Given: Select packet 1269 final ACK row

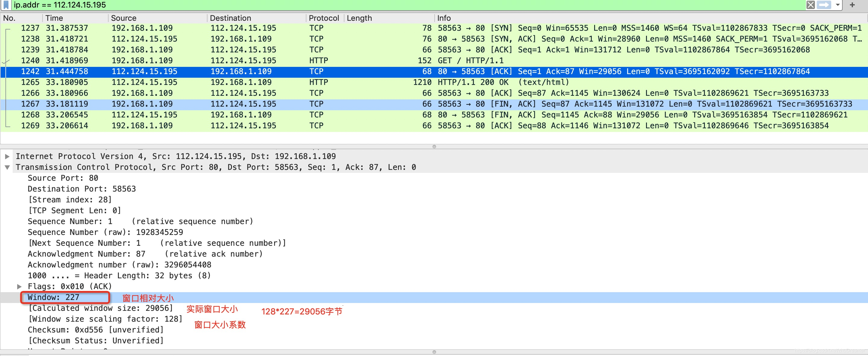Looking at the screenshot, I should [434, 126].
